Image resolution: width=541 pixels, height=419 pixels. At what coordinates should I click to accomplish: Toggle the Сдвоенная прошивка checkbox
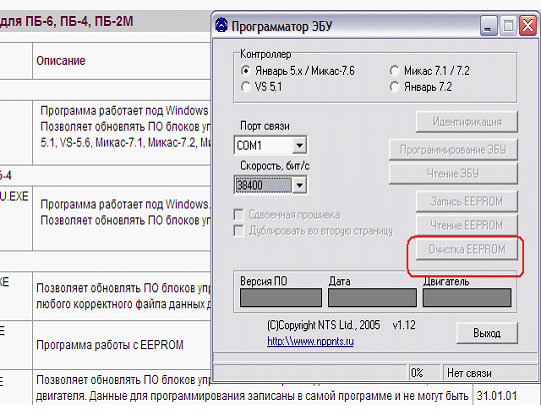pos(238,215)
